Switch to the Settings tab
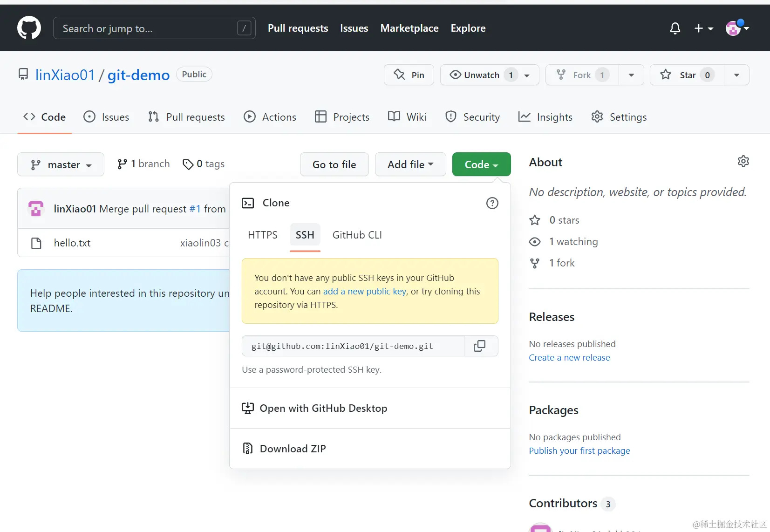 (x=619, y=117)
